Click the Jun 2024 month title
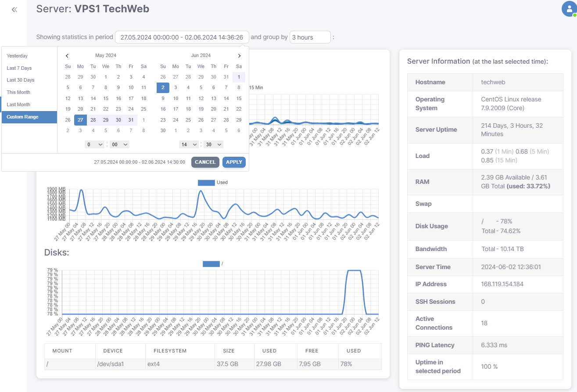 201,55
